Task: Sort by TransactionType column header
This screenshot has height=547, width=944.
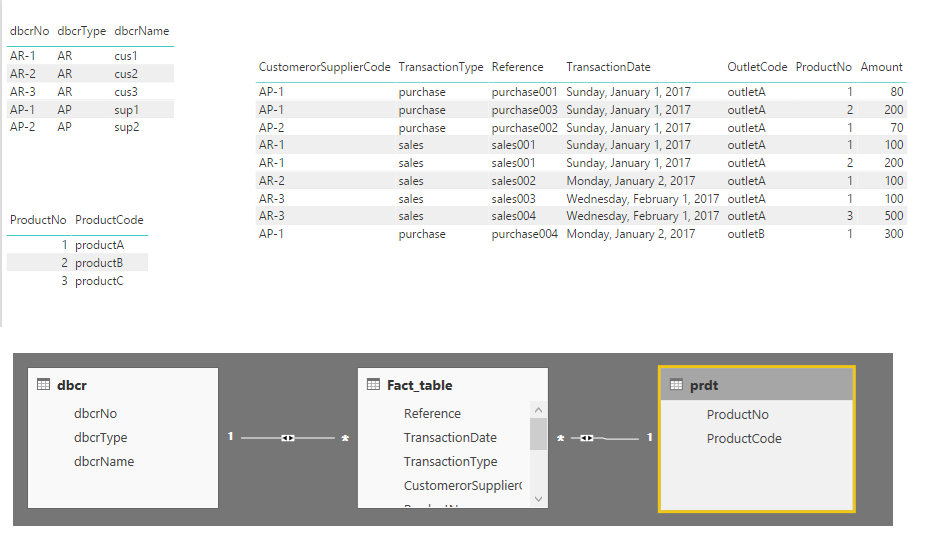Action: tap(441, 67)
